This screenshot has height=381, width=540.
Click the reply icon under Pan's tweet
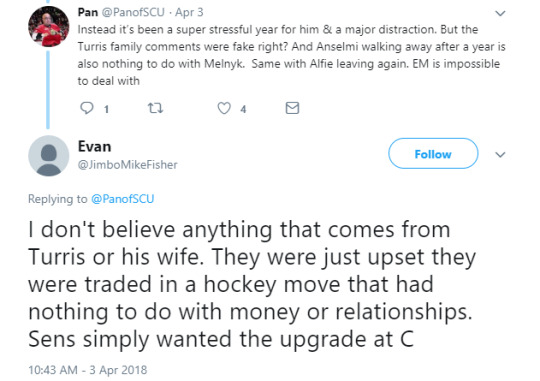86,108
